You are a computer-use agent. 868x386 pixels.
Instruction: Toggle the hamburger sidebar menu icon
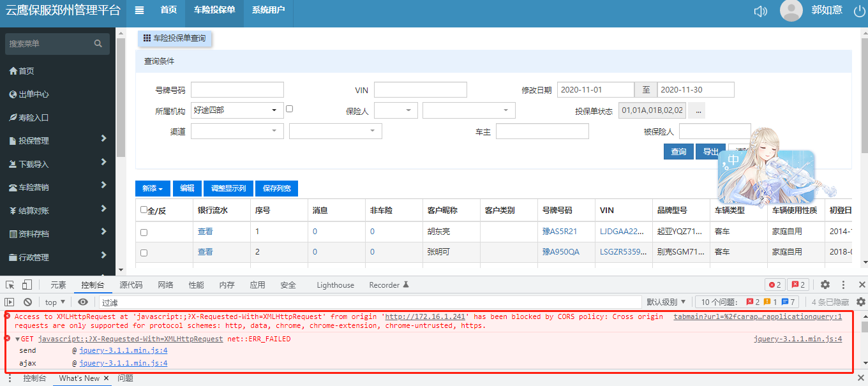139,10
